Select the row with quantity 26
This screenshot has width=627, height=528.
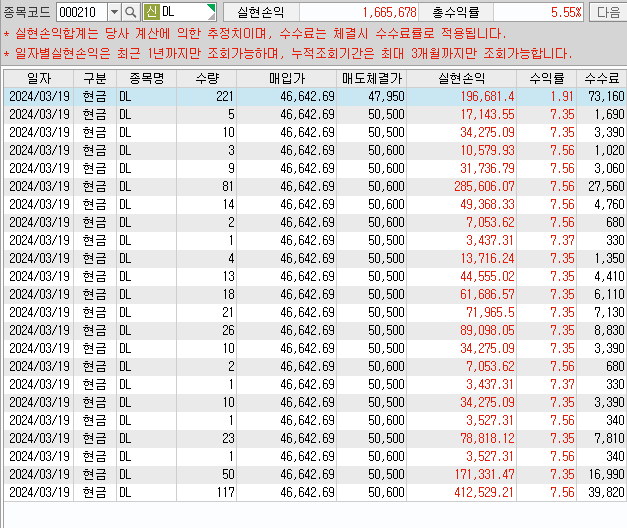315,330
